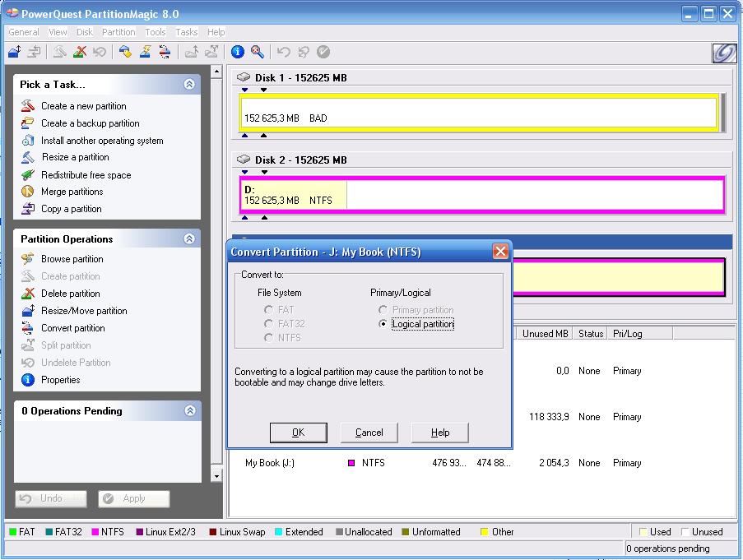Click the Delete partition toolbar icon with red X
Viewport: 743px width, 560px height.
click(80, 52)
